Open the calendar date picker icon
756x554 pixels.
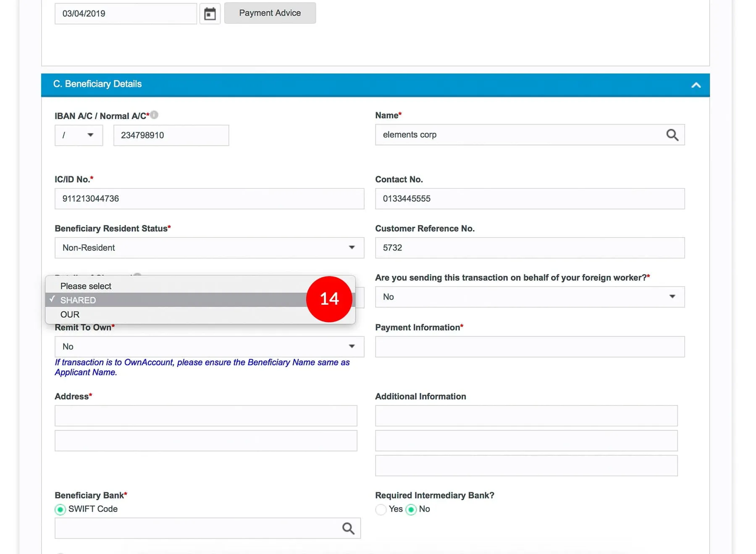click(210, 14)
